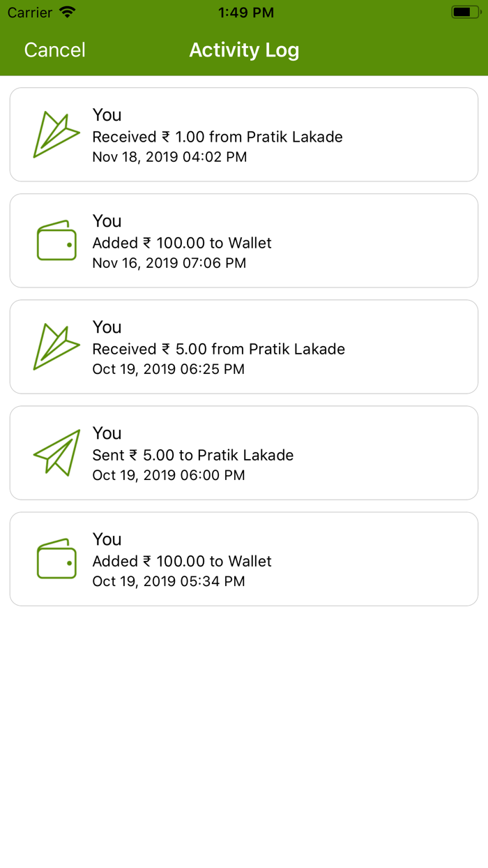Tap Cancel to close the Activity Log
The height and width of the screenshot is (868, 488).
55,50
